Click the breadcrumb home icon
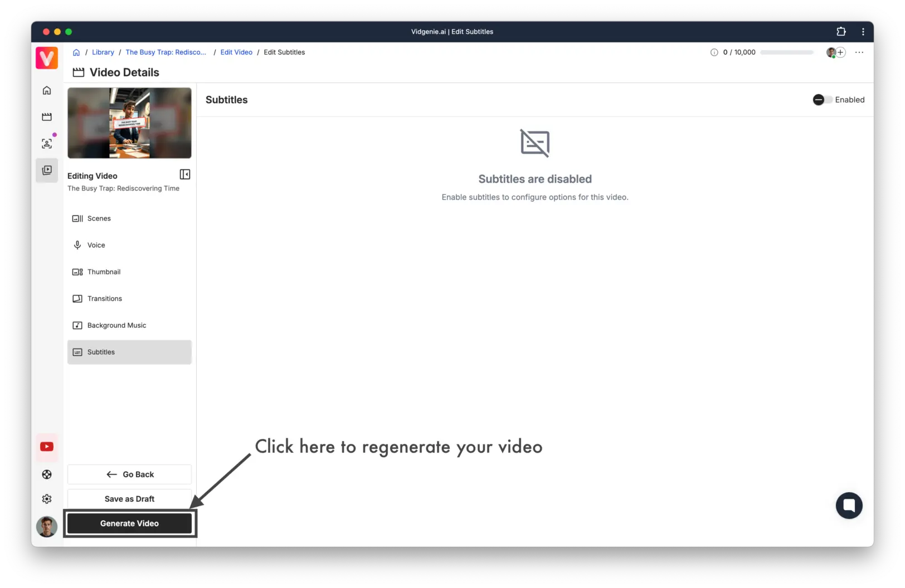This screenshot has width=905, height=588. tap(76, 52)
